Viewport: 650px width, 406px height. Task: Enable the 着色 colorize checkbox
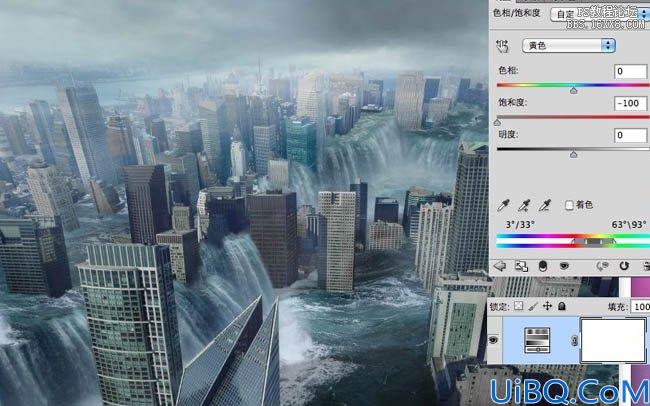(x=569, y=205)
